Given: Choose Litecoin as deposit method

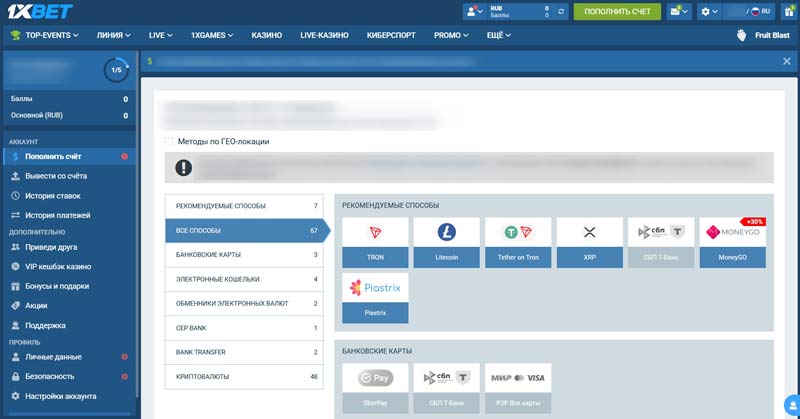Looking at the screenshot, I should tap(446, 242).
